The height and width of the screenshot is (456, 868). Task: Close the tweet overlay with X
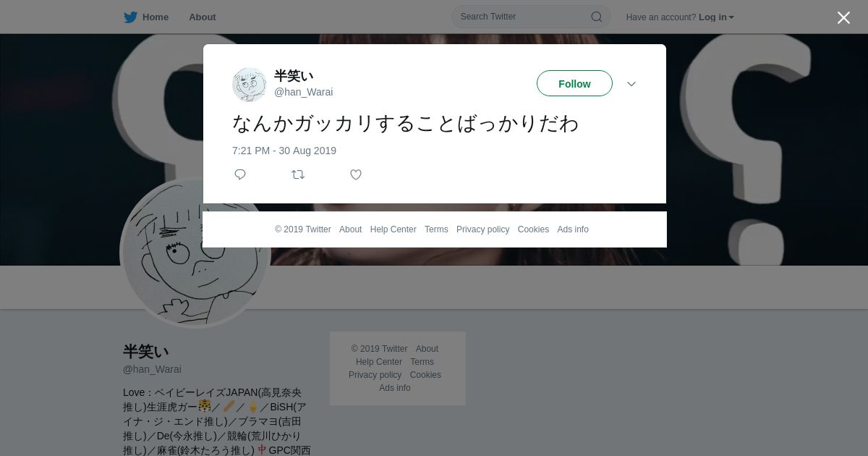843,17
